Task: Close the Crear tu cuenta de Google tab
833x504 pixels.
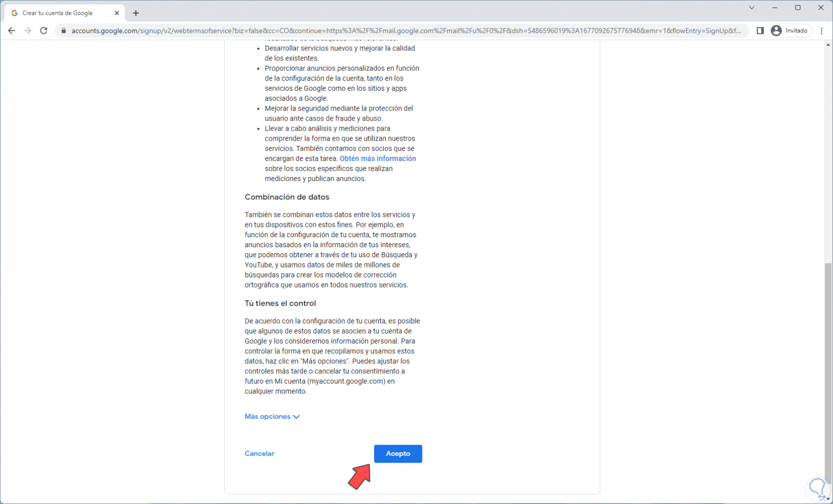Action: point(117,13)
